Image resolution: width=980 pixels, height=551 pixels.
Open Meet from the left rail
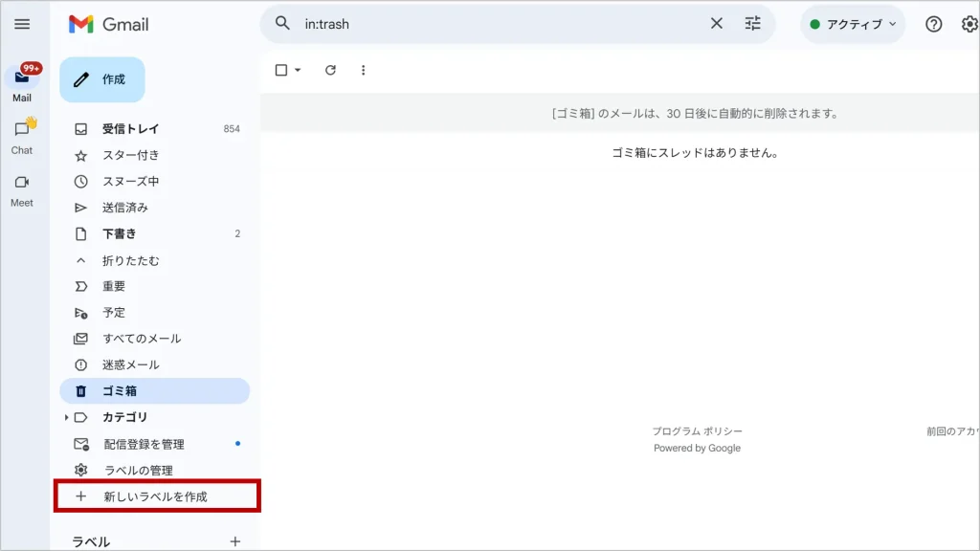pos(22,188)
